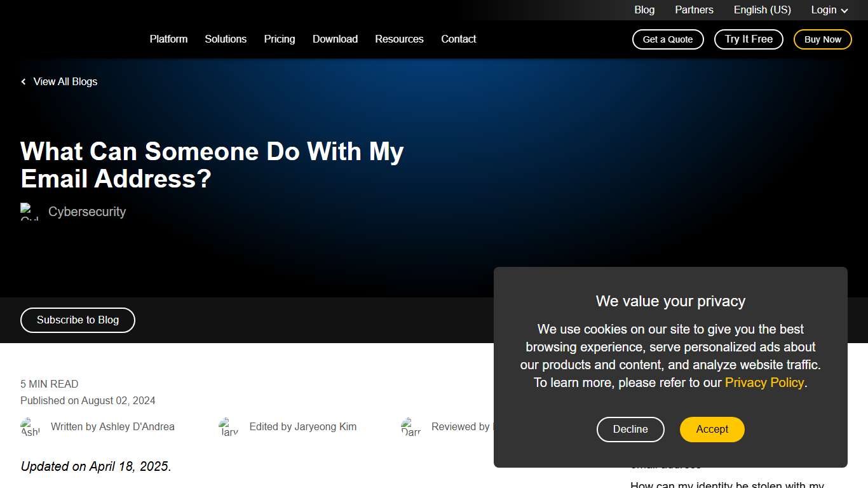Open the Privacy Policy link
Screen dimensions: 868x488
[764, 383]
